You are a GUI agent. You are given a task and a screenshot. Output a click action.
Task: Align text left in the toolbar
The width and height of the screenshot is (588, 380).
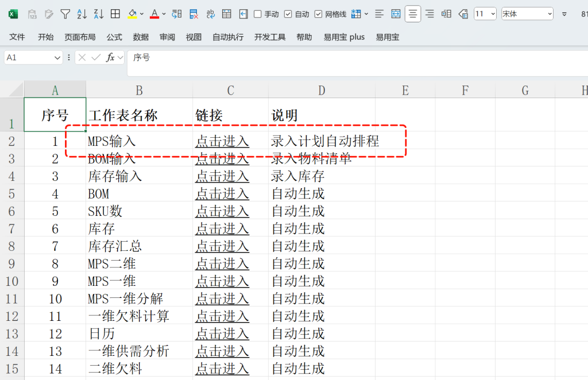[x=379, y=14]
